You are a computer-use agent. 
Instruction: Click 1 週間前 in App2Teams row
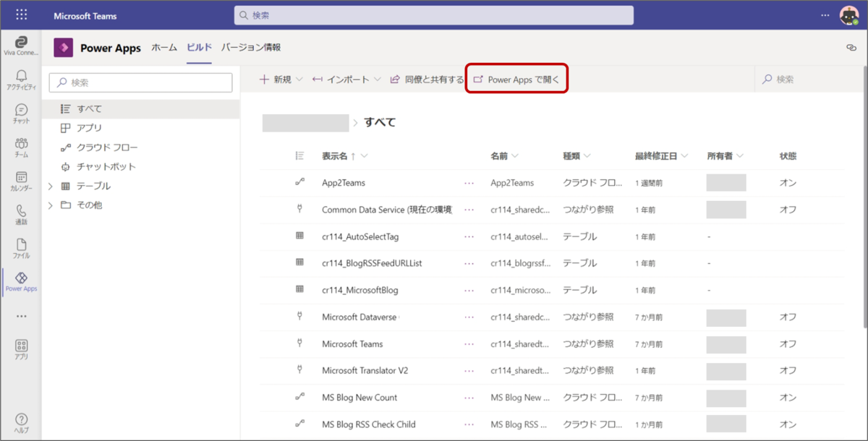click(649, 184)
